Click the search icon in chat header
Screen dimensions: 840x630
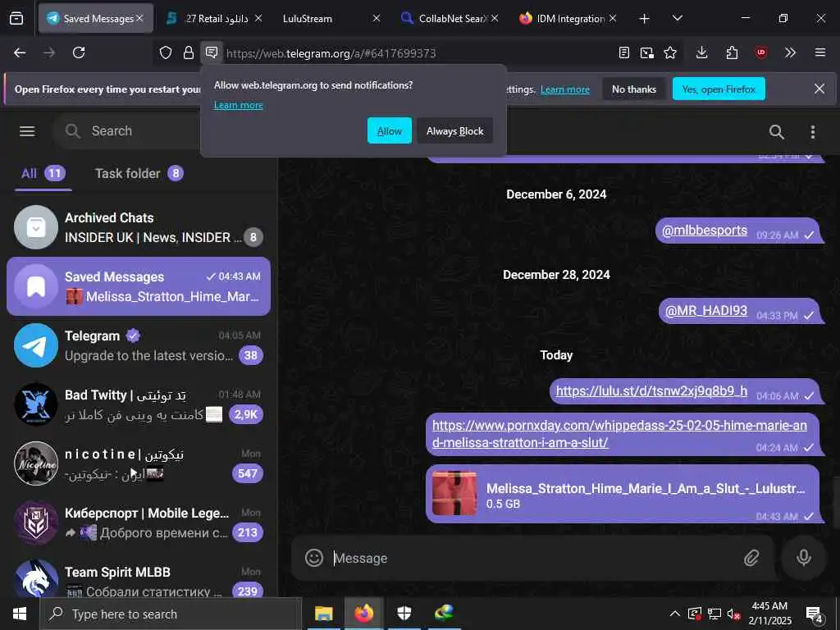[776, 131]
